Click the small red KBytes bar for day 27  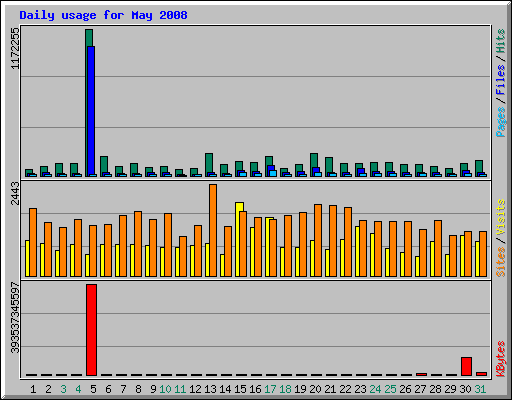tap(421, 374)
